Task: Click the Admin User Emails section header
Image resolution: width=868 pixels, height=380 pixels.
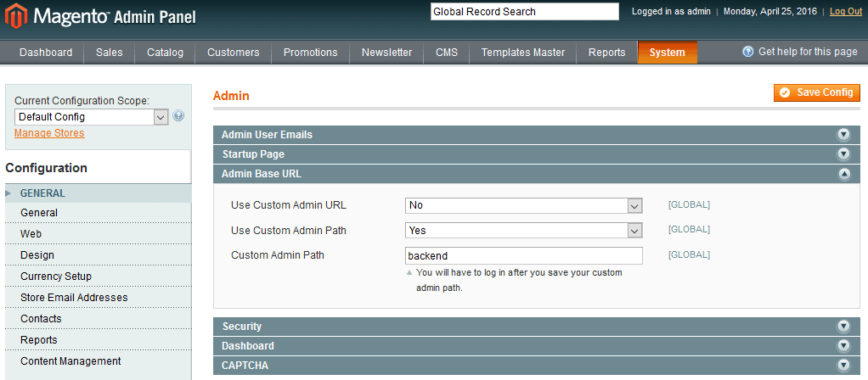Action: click(537, 134)
